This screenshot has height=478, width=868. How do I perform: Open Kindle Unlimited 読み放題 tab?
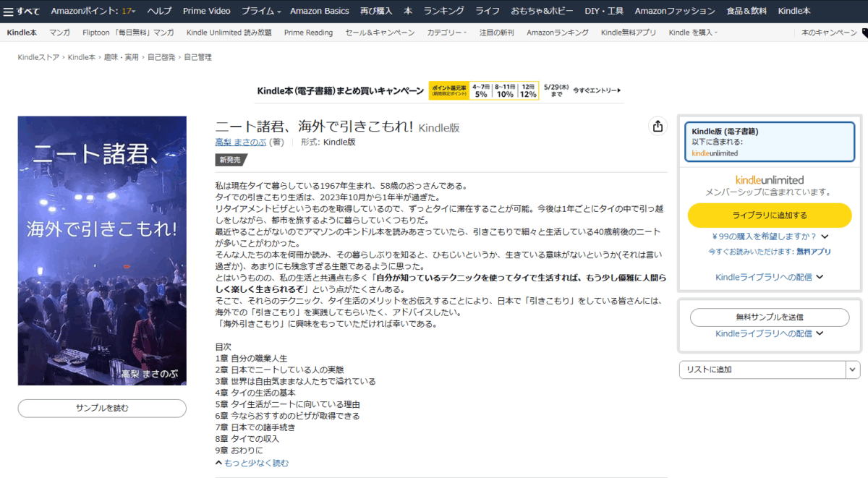(229, 33)
